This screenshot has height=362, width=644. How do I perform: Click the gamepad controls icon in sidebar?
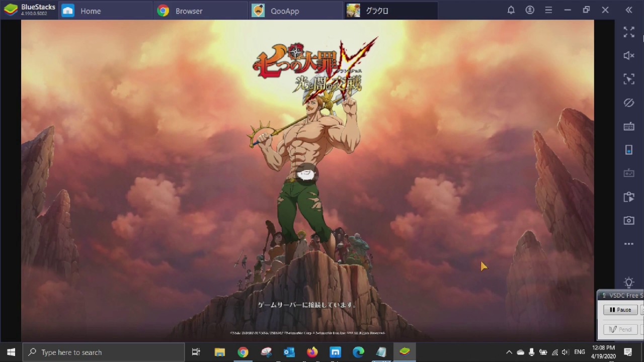[629, 173]
